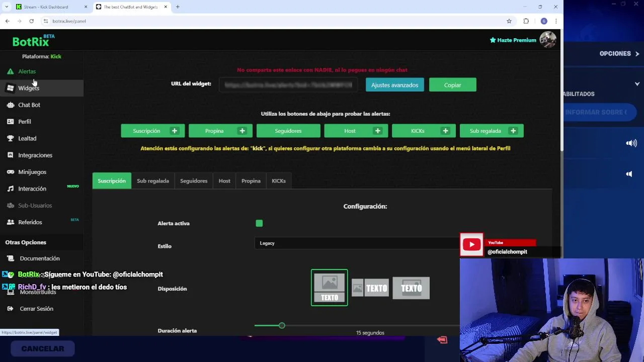Open the Integraciones sidebar icon

[x=10, y=155]
